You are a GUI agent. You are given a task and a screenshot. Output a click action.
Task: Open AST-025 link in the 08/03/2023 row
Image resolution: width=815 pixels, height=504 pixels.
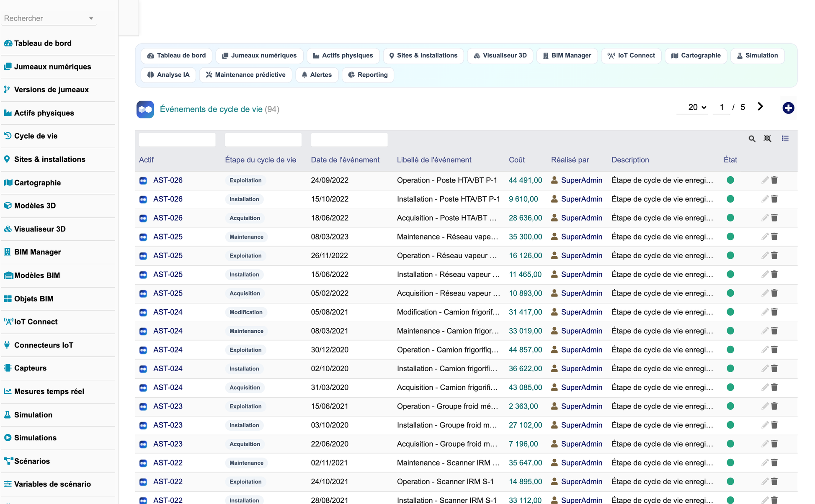(x=168, y=237)
